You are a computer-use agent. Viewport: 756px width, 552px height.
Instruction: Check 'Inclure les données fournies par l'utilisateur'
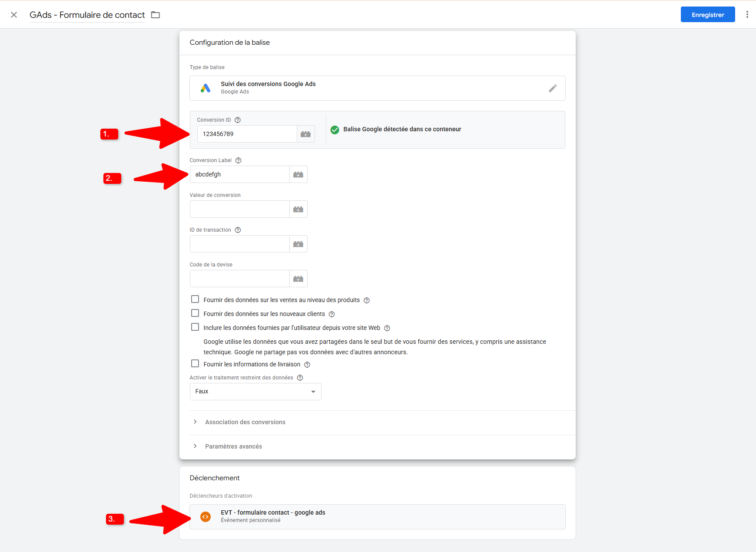pyautogui.click(x=195, y=327)
